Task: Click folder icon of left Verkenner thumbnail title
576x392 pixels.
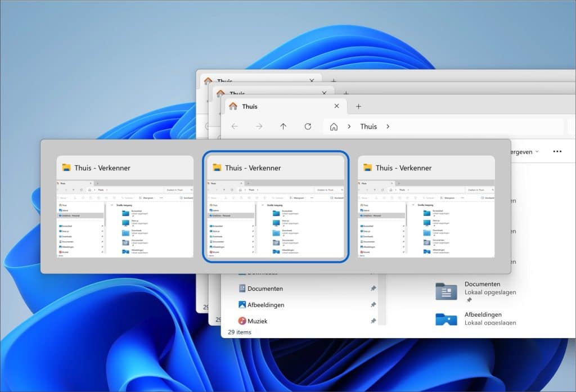Action: click(x=66, y=168)
